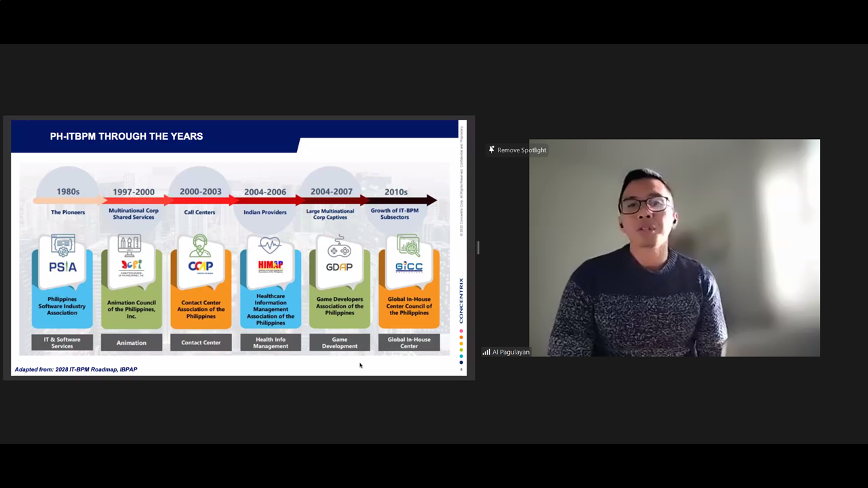Click the 1980s timeline marker

click(x=68, y=192)
